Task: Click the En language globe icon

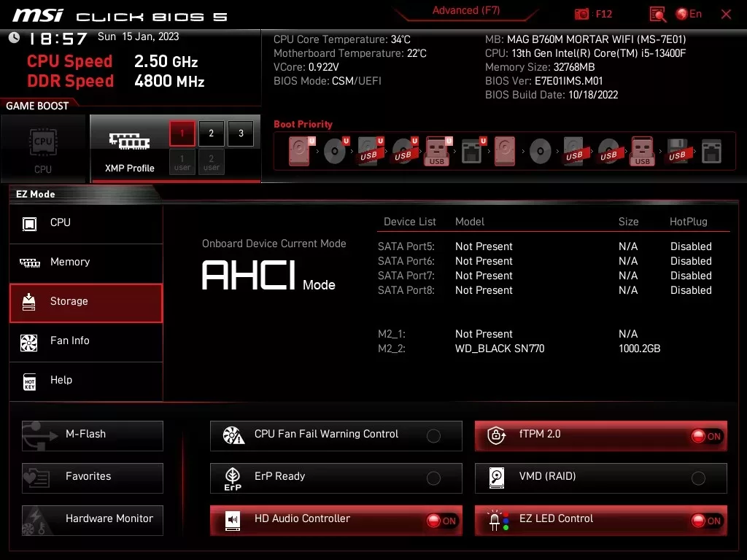Action: (x=684, y=14)
